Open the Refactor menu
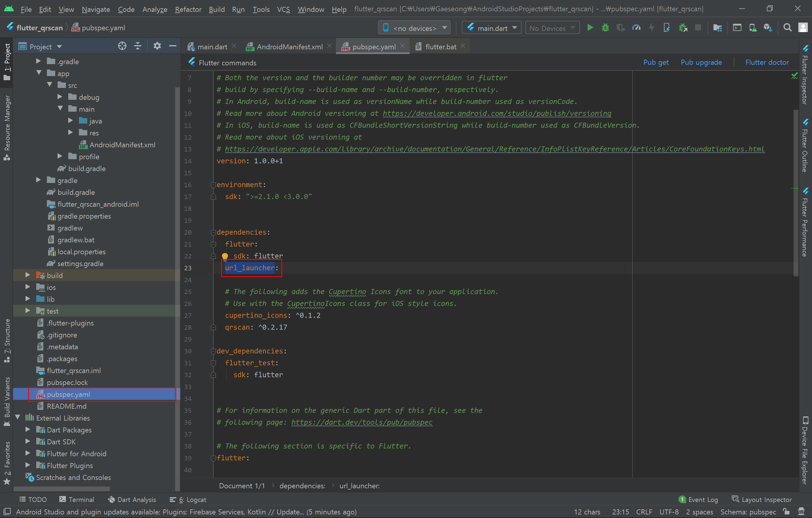812x518 pixels. tap(188, 9)
